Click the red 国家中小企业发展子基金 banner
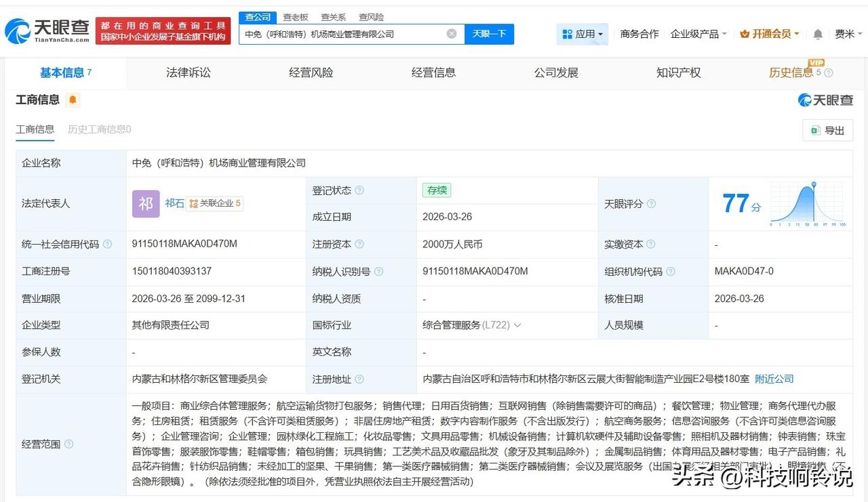Viewport: 868px width, 502px height. [x=163, y=31]
